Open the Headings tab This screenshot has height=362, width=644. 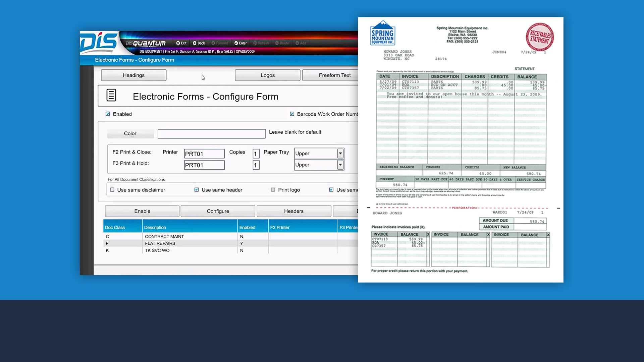[133, 75]
